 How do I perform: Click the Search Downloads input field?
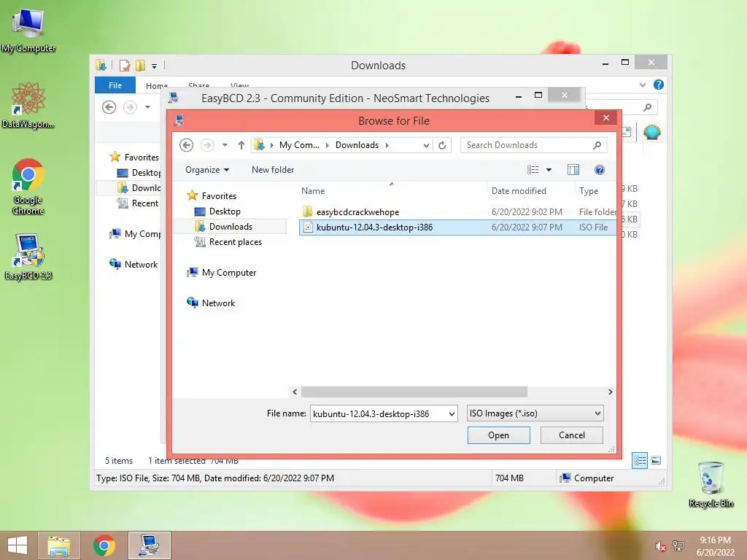click(x=527, y=145)
